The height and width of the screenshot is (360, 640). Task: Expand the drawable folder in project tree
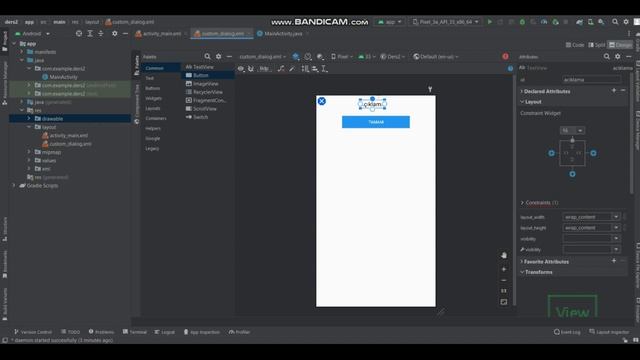pyautogui.click(x=29, y=118)
